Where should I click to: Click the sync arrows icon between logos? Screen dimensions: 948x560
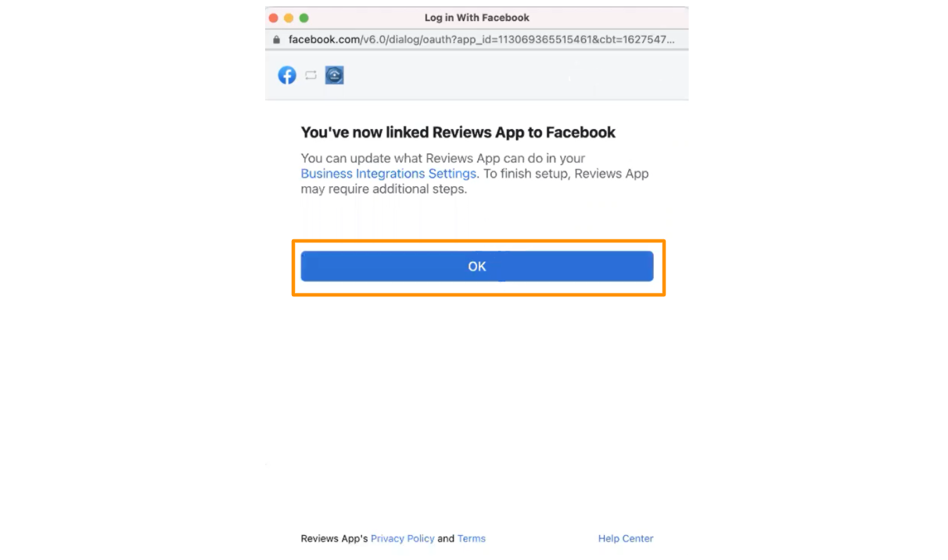tap(311, 75)
